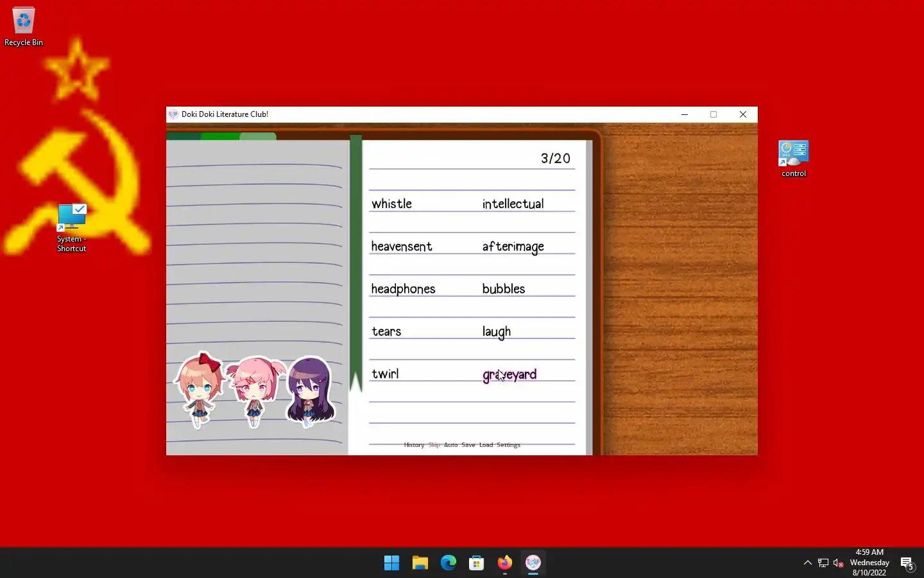Open the Load menu
Image resolution: width=924 pixels, height=578 pixels.
pyautogui.click(x=486, y=445)
